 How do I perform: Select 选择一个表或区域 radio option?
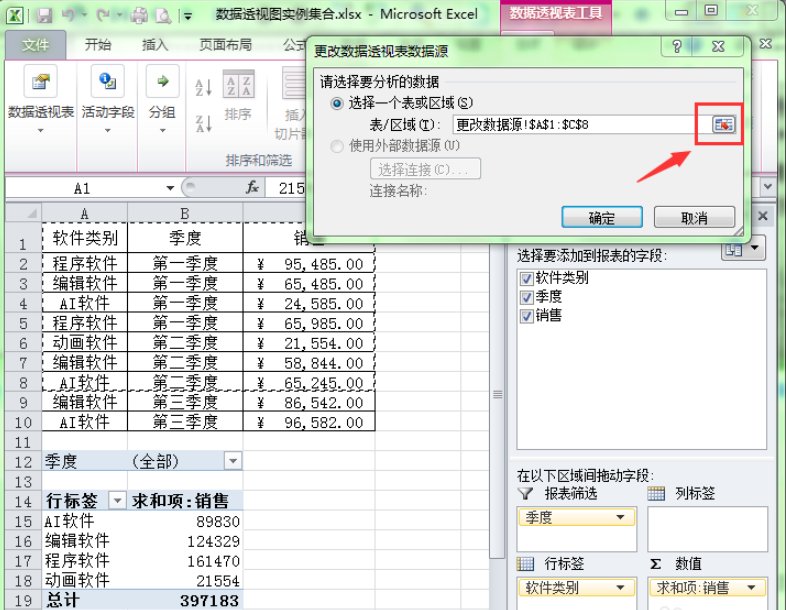(337, 104)
